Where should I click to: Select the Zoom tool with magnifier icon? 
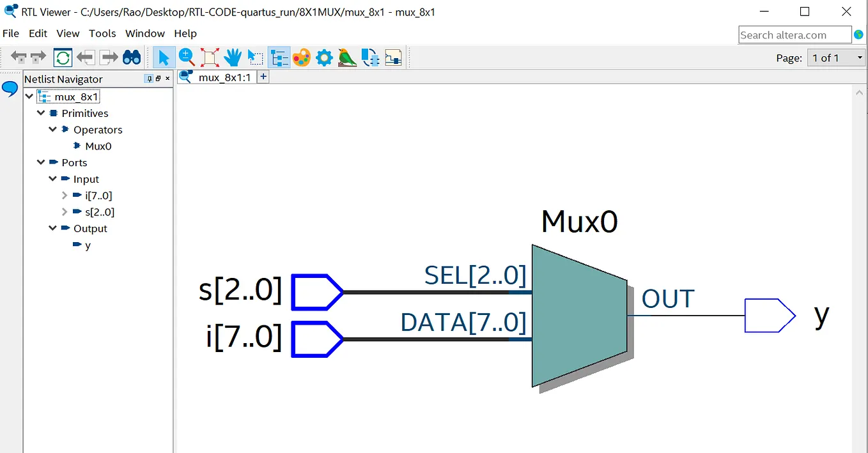tap(187, 57)
